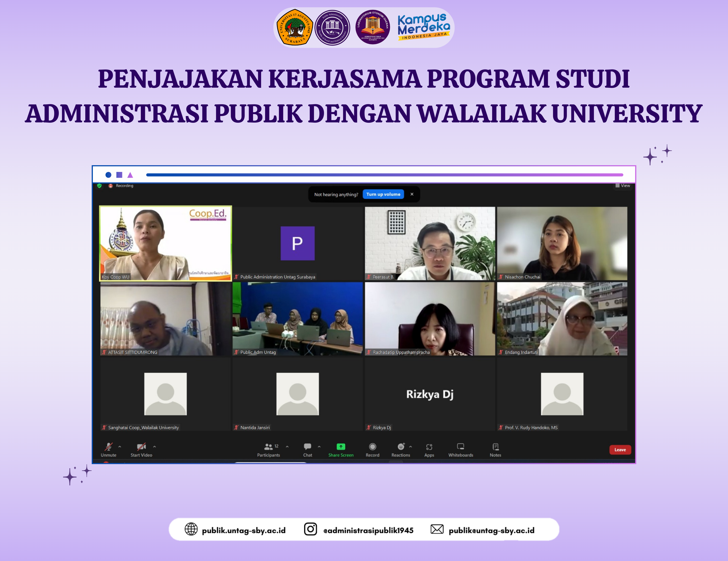This screenshot has height=561, width=728.
Task: Open the View layout menu
Action: click(x=622, y=185)
